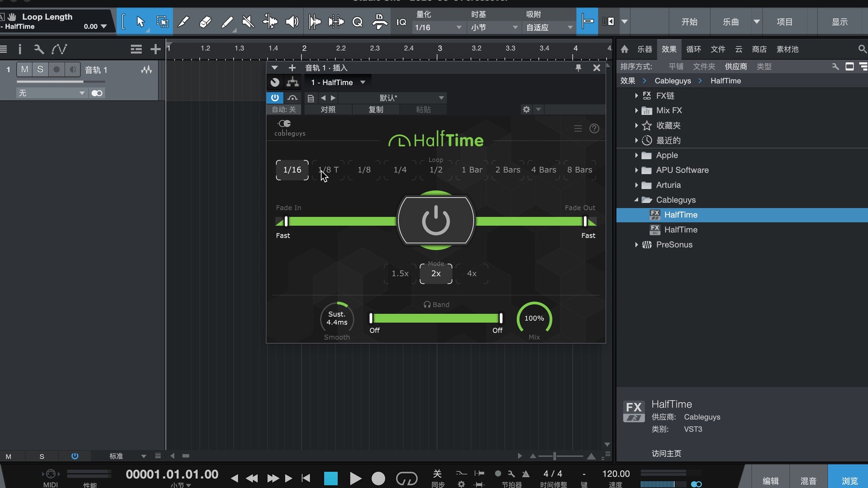Show automation curve icon in track header
Viewport: 868px width, 488px height.
[x=59, y=49]
